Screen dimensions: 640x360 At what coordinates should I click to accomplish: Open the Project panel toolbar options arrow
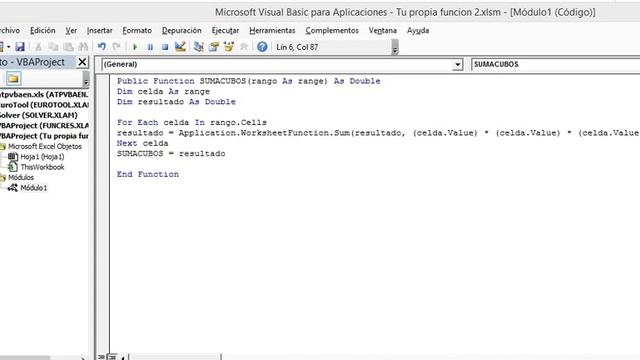86,79
